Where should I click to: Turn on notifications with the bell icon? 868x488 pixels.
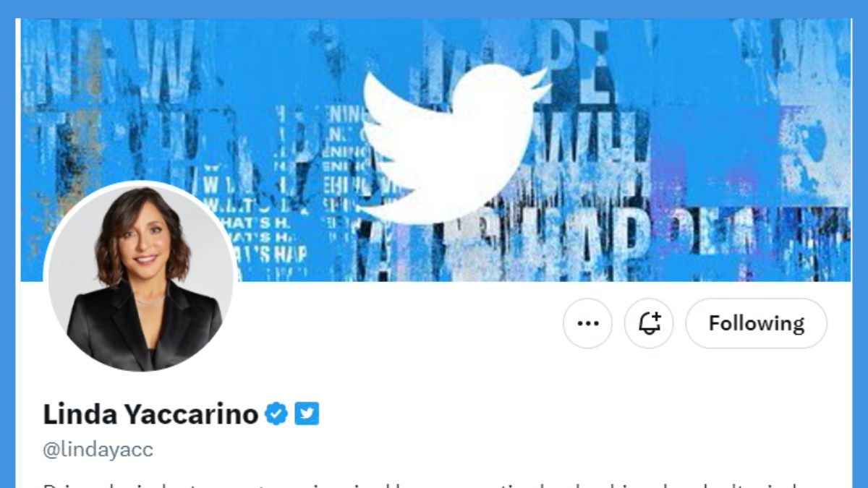(649, 323)
